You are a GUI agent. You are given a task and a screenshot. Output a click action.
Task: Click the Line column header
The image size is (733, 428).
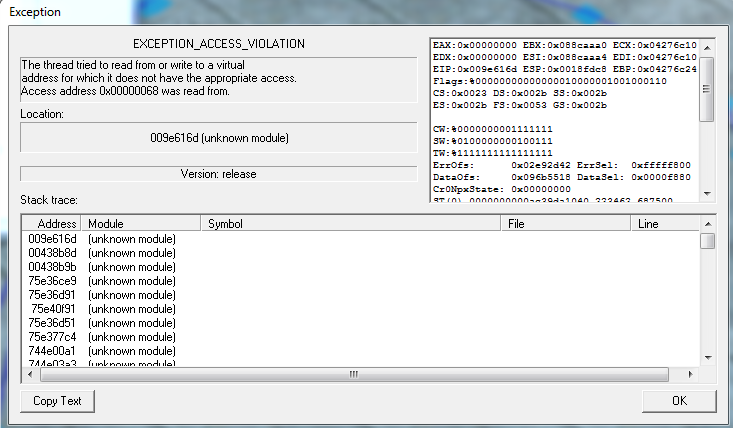point(665,224)
